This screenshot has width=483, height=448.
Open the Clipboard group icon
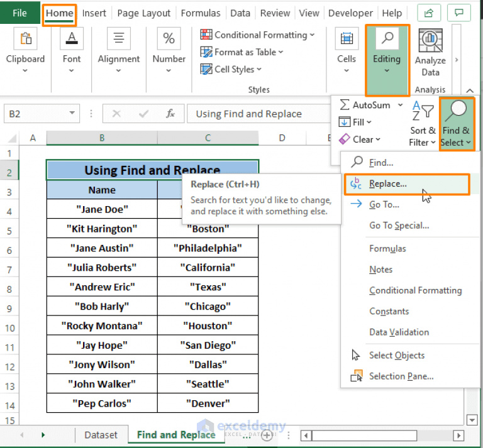(25, 38)
